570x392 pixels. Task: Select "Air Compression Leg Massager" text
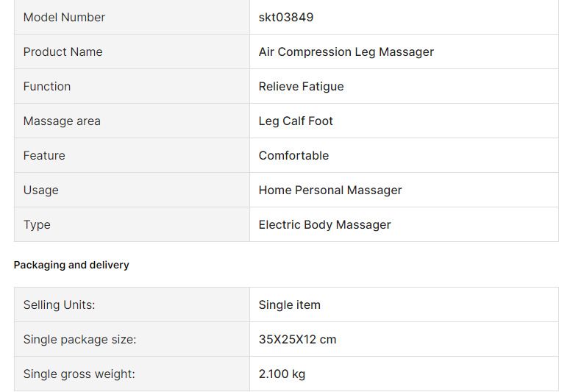point(346,51)
